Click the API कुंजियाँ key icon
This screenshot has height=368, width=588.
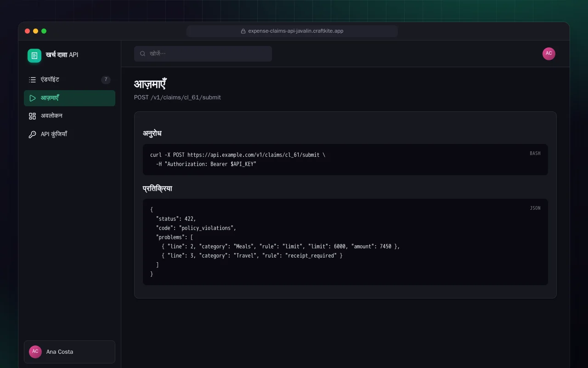click(x=32, y=134)
